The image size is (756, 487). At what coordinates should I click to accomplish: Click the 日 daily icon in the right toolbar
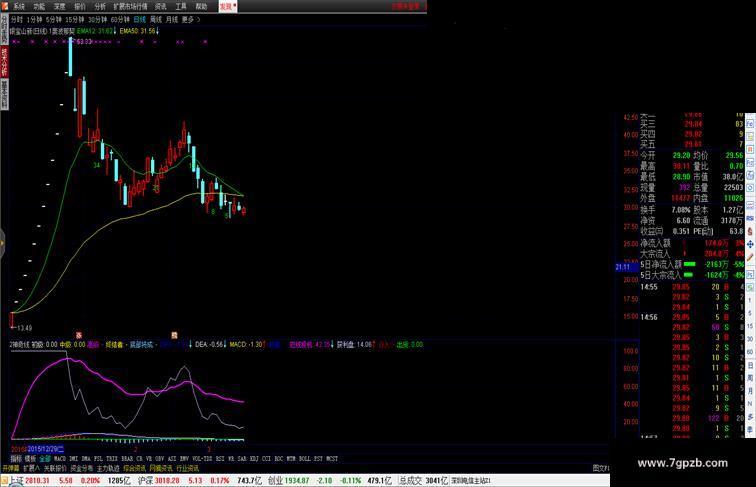[x=750, y=365]
